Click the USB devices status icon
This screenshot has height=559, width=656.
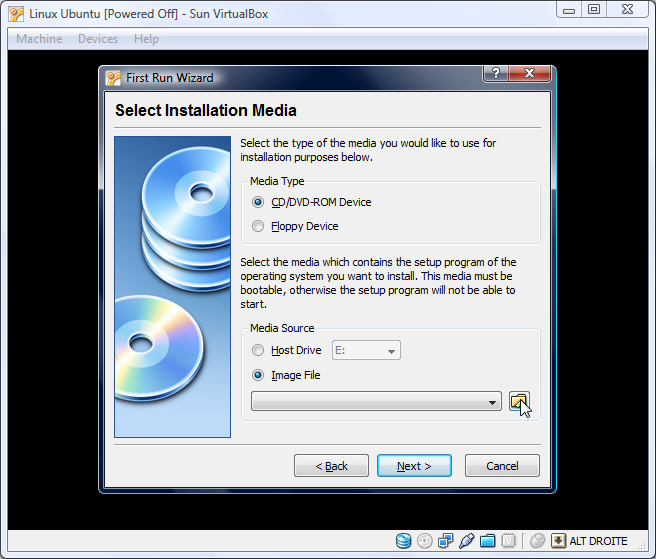click(466, 541)
